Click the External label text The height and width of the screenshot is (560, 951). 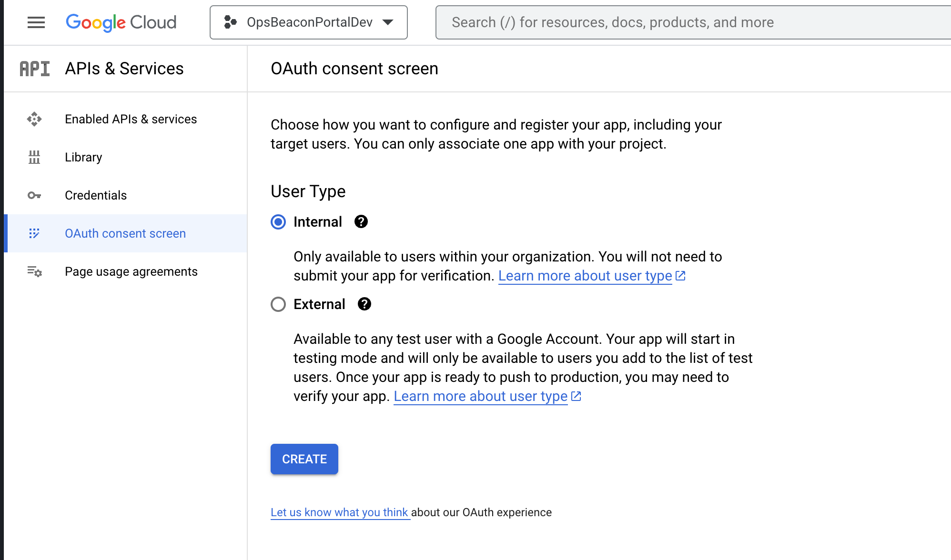pos(319,304)
